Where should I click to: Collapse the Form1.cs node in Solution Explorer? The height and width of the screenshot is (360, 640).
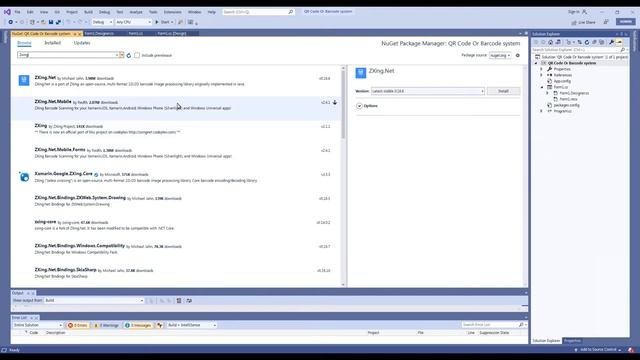(x=542, y=87)
